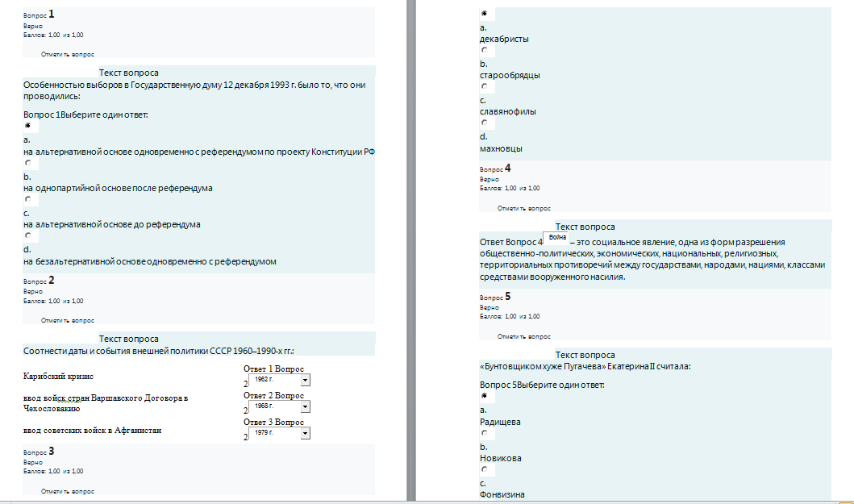The image size is (854, 504).
Task: Click 'Отметить вопрос' link under question 1
Action: point(68,55)
